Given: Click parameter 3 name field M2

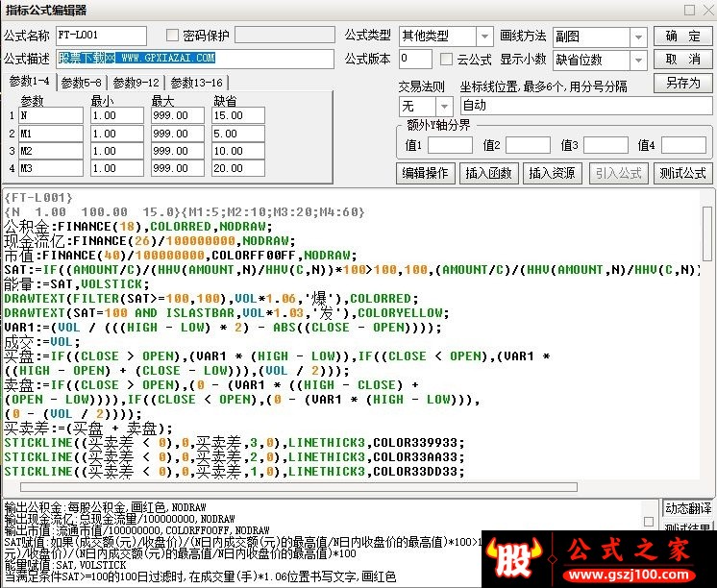Looking at the screenshot, I should tap(51, 151).
